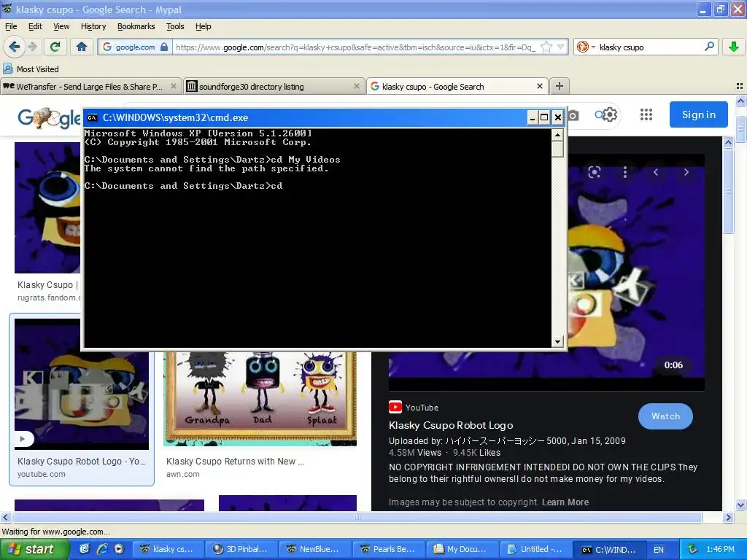
Task: Click the cmd window scroll up arrow
Action: pyautogui.click(x=557, y=135)
